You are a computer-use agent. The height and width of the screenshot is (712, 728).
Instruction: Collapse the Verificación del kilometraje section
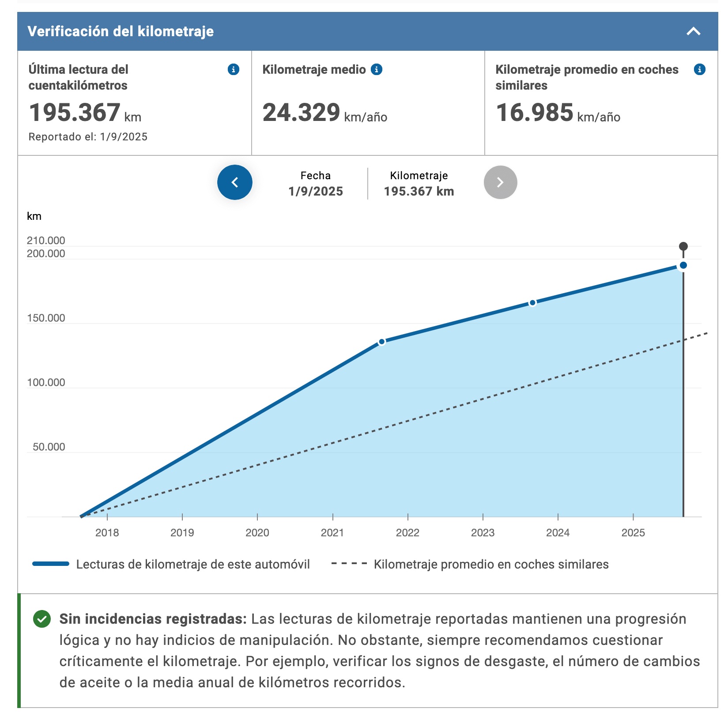click(694, 31)
